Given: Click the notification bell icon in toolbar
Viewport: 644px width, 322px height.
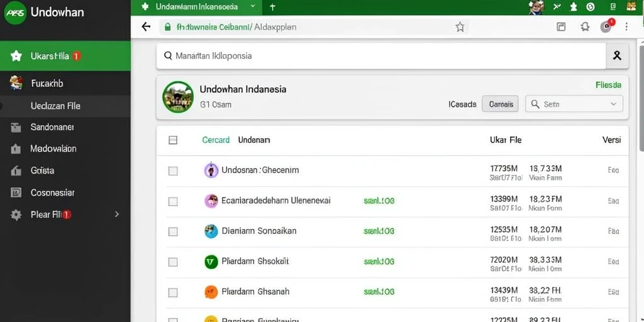Looking at the screenshot, I should [584, 27].
